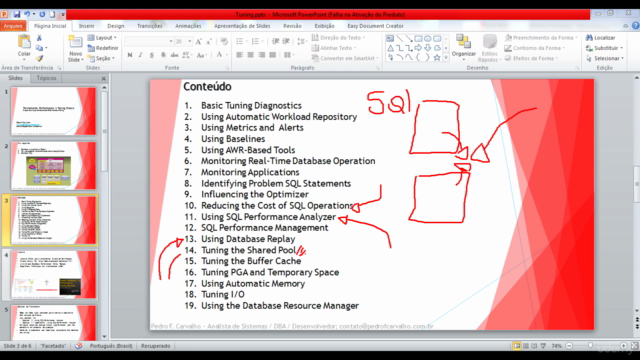
Task: Toggle justify text alignment
Action: (273, 55)
